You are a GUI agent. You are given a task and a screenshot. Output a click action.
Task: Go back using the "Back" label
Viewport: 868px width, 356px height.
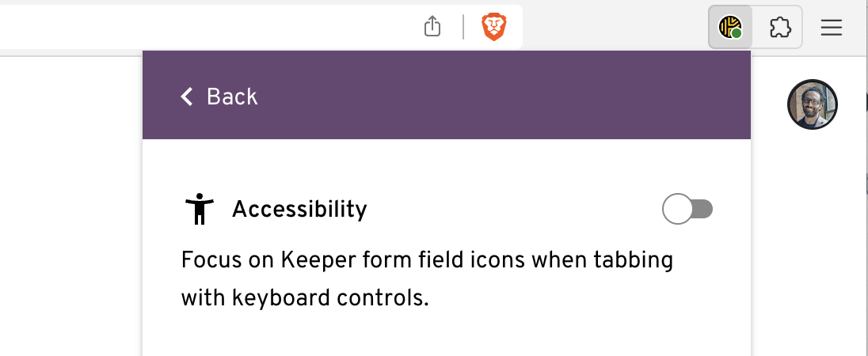232,97
